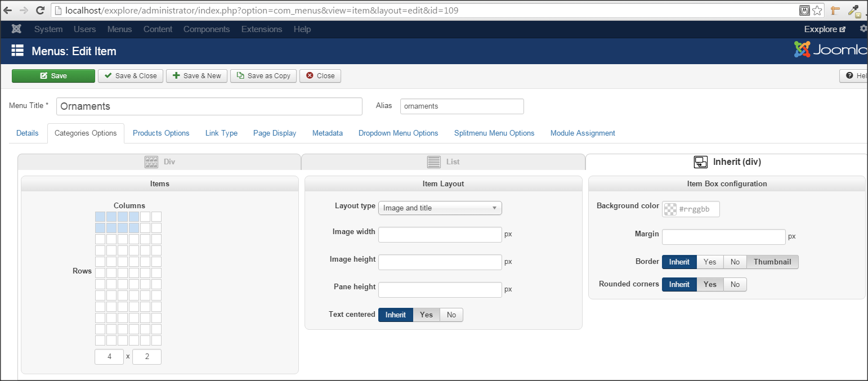868x381 pixels.
Task: Click the green Save button
Action: pos(53,76)
